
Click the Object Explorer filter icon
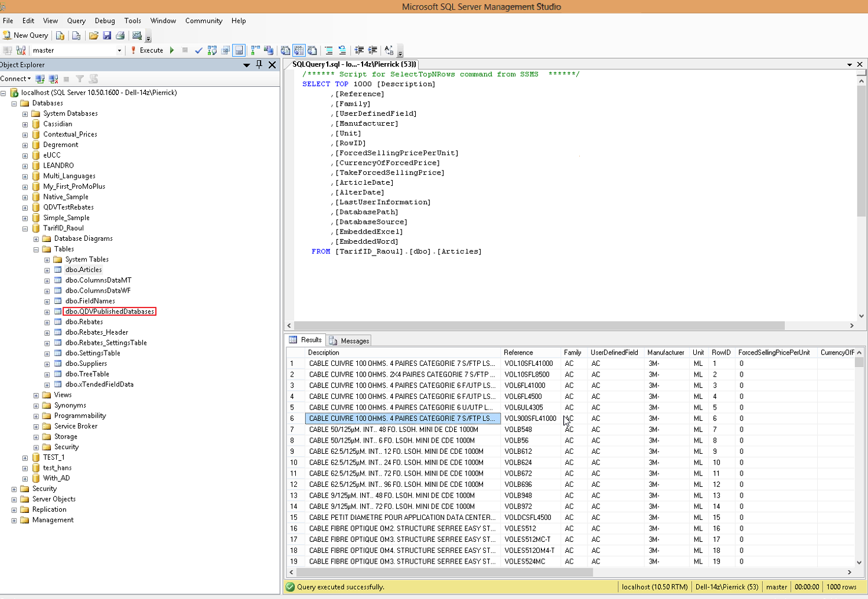(x=80, y=78)
